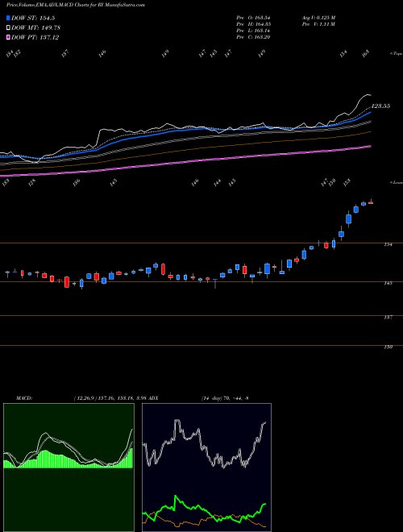Click the '<-Tops' row label
Image resolution: width=403 pixels, height=532 pixels.
pyautogui.click(x=396, y=54)
